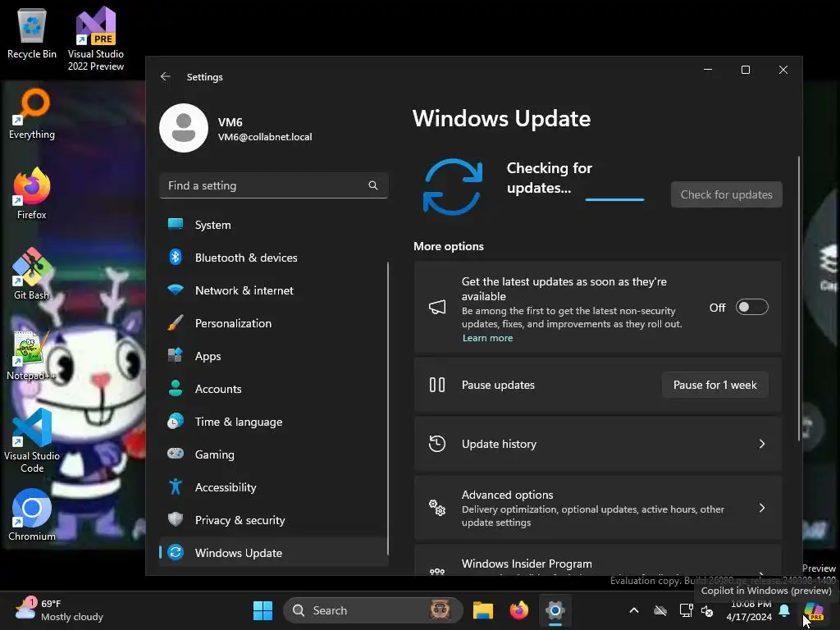
Task: Open Windows Insider Program entry
Action: coord(598,561)
